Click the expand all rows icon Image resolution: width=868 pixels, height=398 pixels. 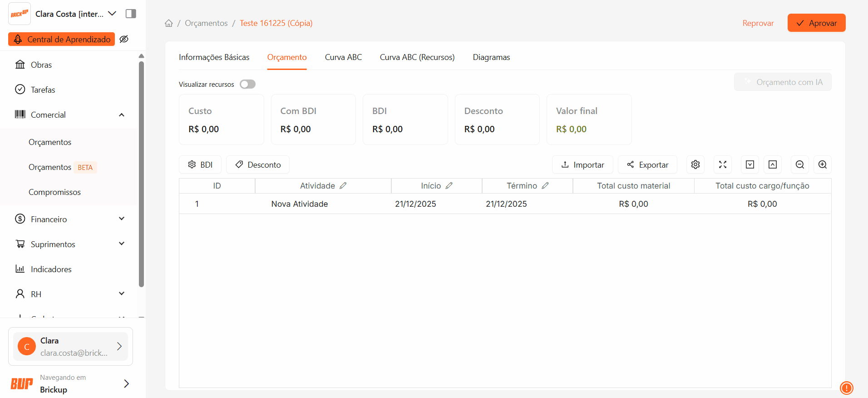point(750,164)
